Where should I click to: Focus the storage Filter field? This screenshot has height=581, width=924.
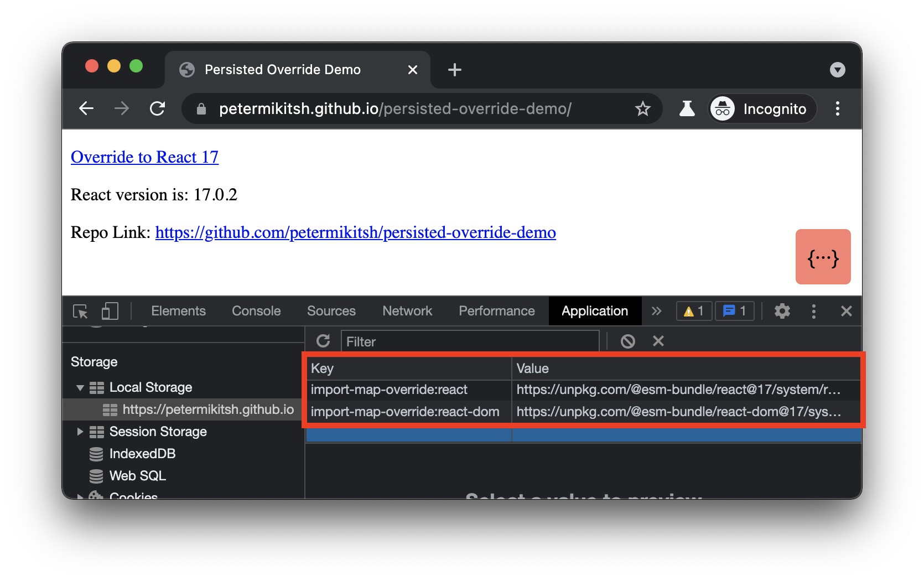click(x=470, y=341)
